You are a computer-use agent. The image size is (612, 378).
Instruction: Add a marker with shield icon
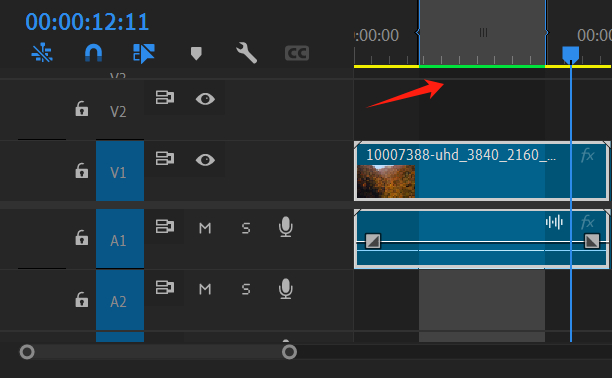(196, 53)
